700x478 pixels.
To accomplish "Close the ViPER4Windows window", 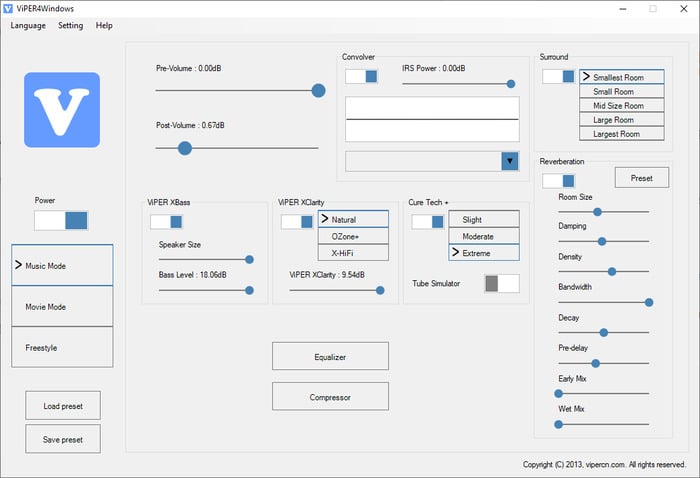I will coord(683,8).
